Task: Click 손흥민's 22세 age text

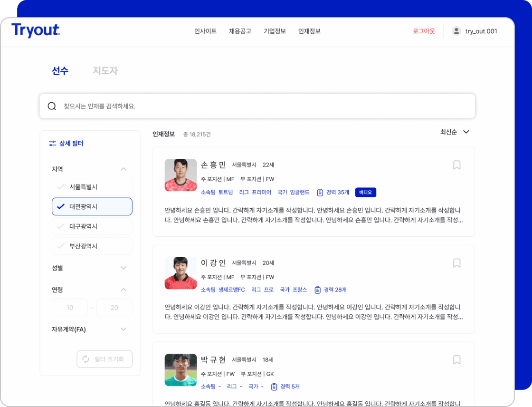Action: tap(268, 165)
